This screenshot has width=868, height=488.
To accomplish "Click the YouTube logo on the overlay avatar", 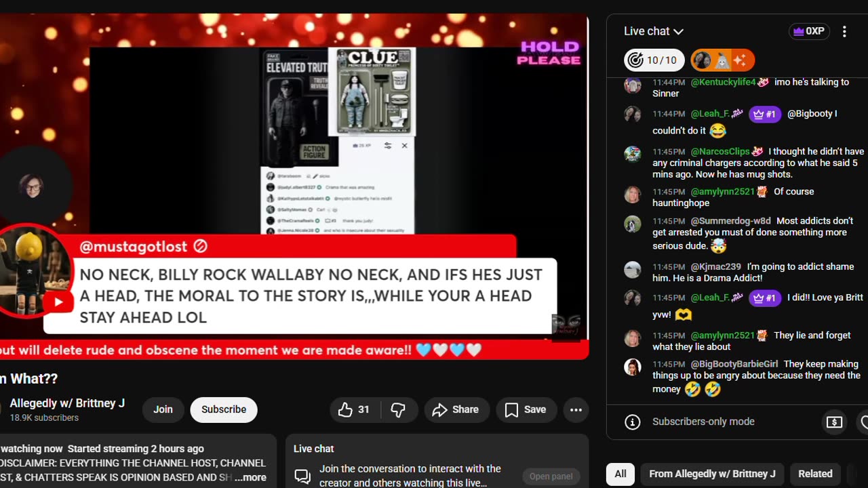I will [x=58, y=302].
